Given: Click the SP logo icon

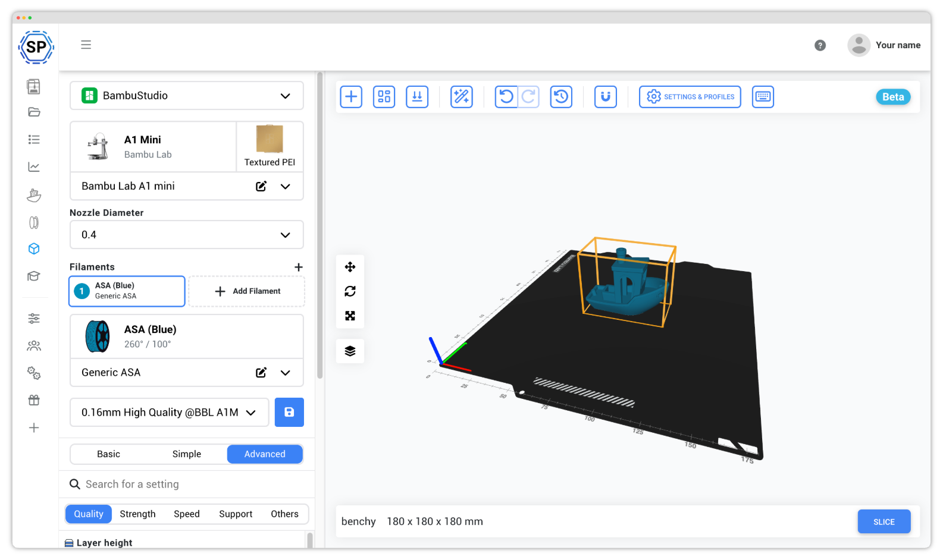Looking at the screenshot, I should pos(36,47).
